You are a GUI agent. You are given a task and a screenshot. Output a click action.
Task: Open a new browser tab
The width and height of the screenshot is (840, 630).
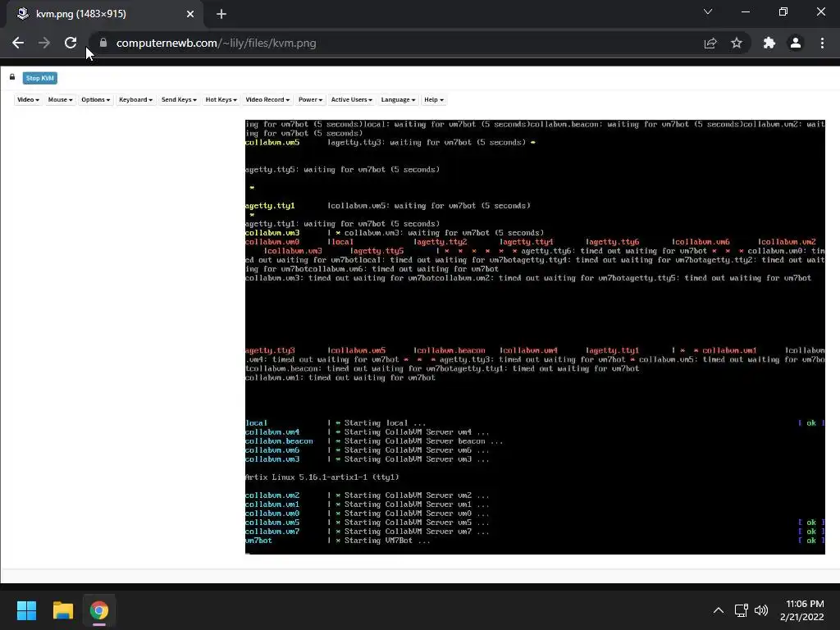pyautogui.click(x=221, y=14)
